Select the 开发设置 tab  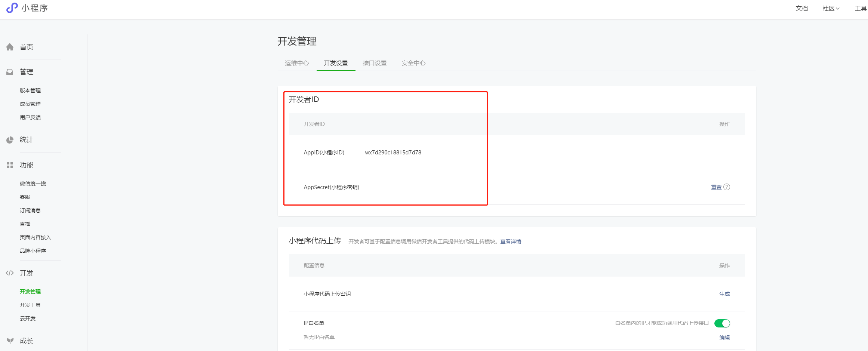[336, 63]
